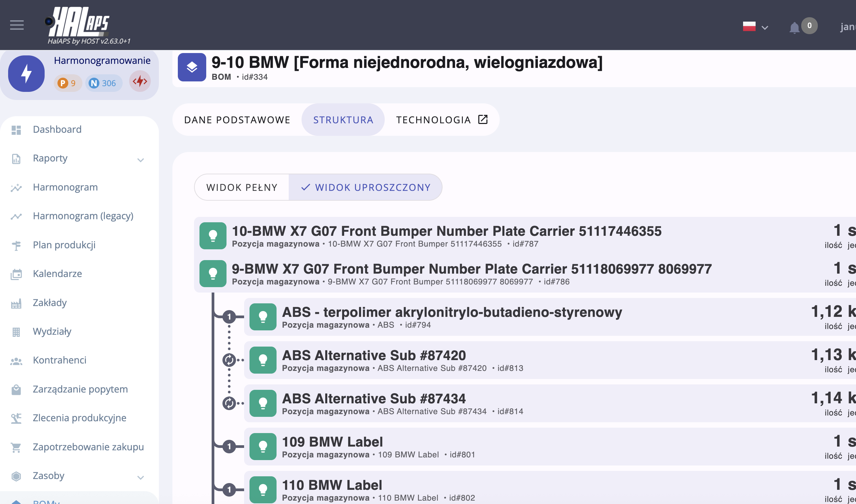856x504 pixels.
Task: Click the green lightbulb icon of ABS terpolimer
Action: click(263, 317)
